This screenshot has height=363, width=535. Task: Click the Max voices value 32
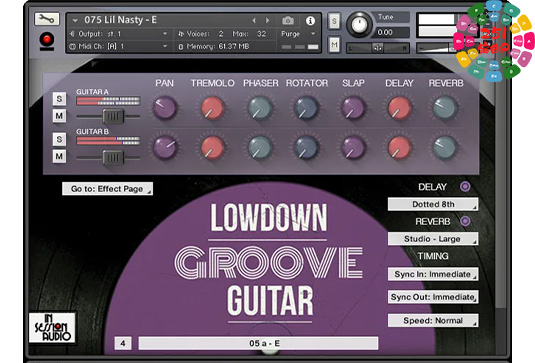(x=261, y=34)
